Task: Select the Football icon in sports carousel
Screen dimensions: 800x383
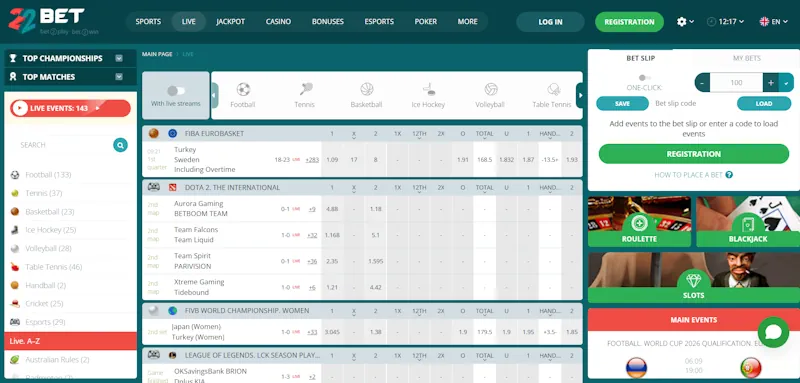Action: coord(243,90)
